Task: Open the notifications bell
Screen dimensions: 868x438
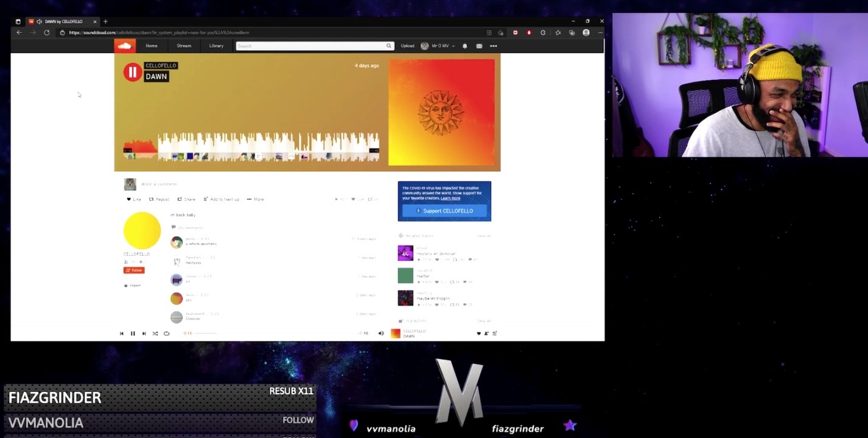Action: tap(465, 46)
